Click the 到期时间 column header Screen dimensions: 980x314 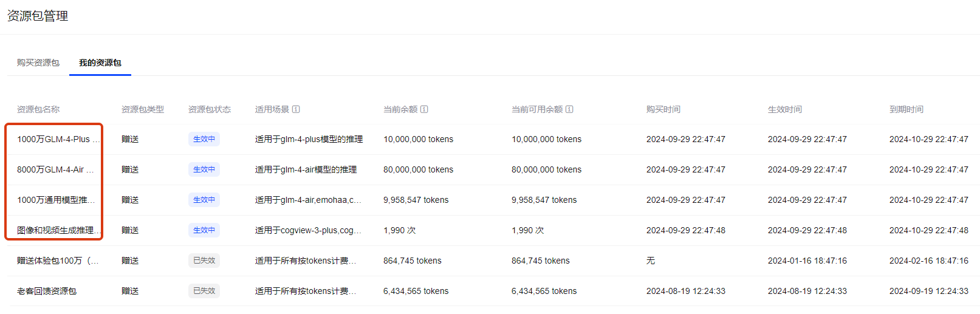pos(906,109)
